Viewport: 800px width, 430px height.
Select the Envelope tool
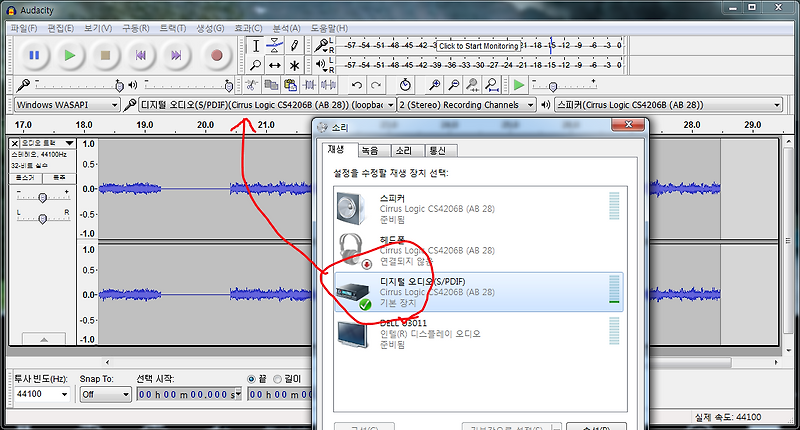point(274,46)
